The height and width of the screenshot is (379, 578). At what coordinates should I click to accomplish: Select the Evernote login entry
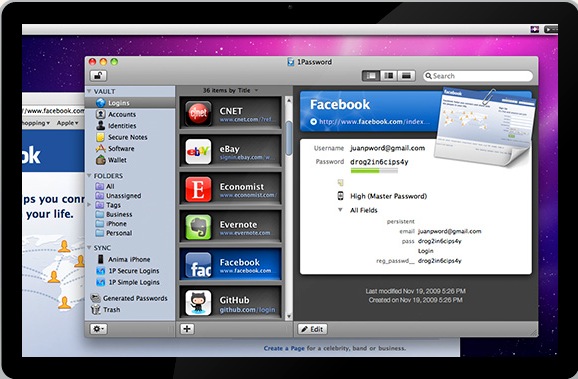tap(230, 227)
